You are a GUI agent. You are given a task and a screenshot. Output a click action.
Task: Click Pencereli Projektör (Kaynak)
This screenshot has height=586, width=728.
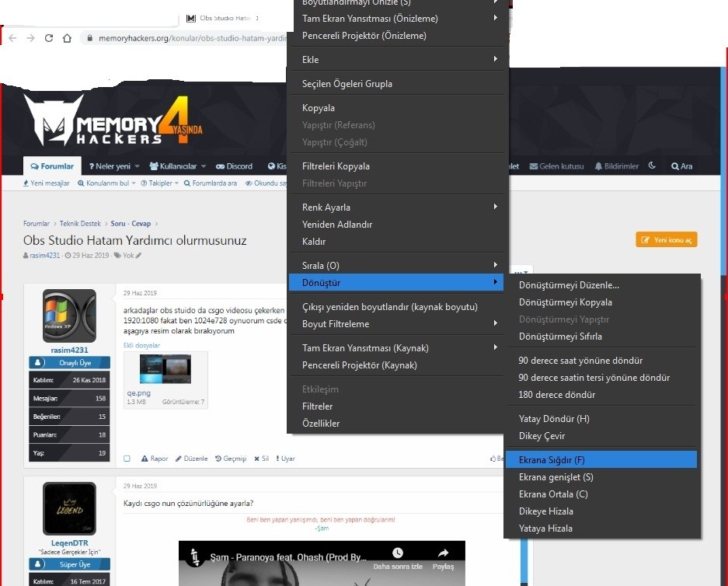(x=397, y=365)
